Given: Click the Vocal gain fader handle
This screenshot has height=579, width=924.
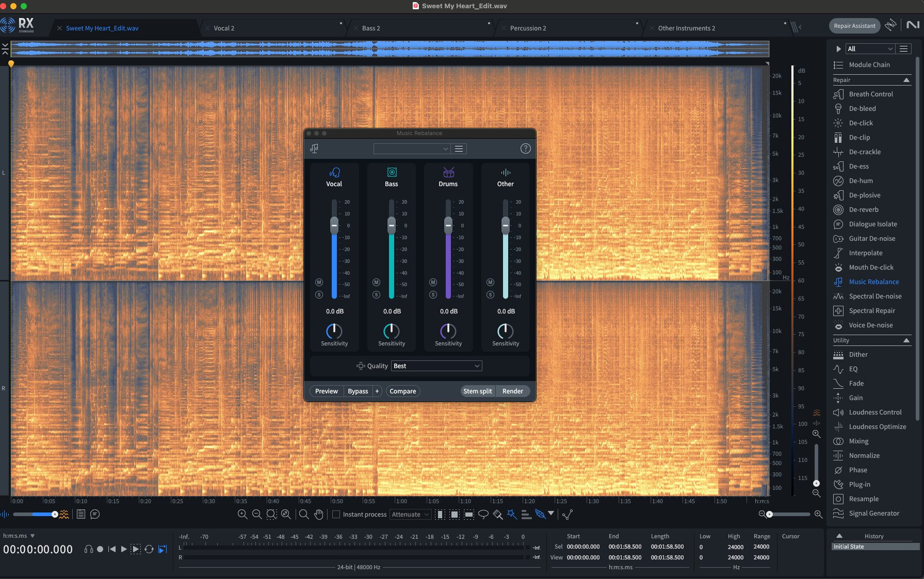Looking at the screenshot, I should point(334,225).
